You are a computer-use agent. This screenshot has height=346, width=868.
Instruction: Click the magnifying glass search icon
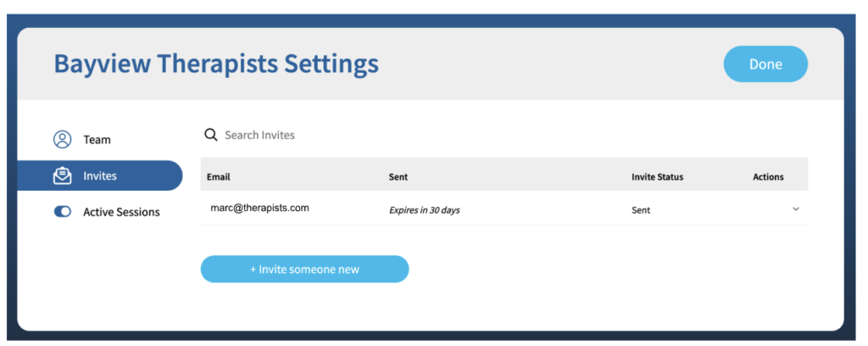211,135
